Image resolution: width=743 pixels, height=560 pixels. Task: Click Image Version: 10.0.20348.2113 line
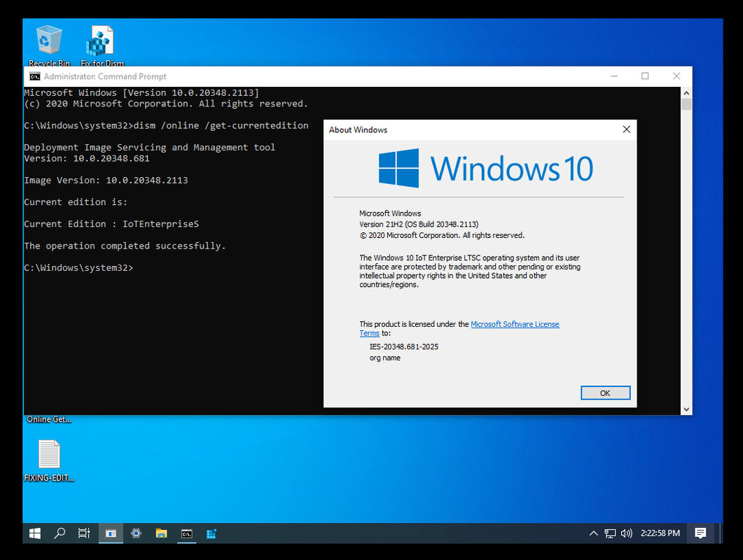coord(106,180)
